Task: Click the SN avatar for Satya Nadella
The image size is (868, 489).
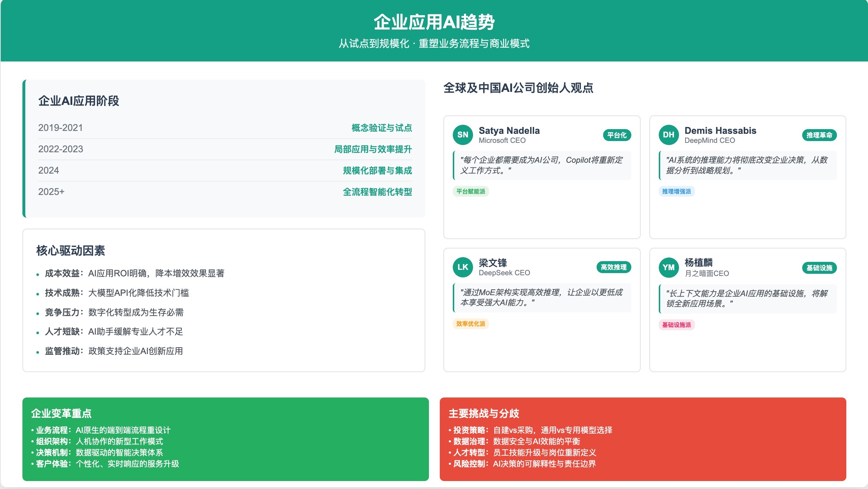Action: [x=463, y=135]
